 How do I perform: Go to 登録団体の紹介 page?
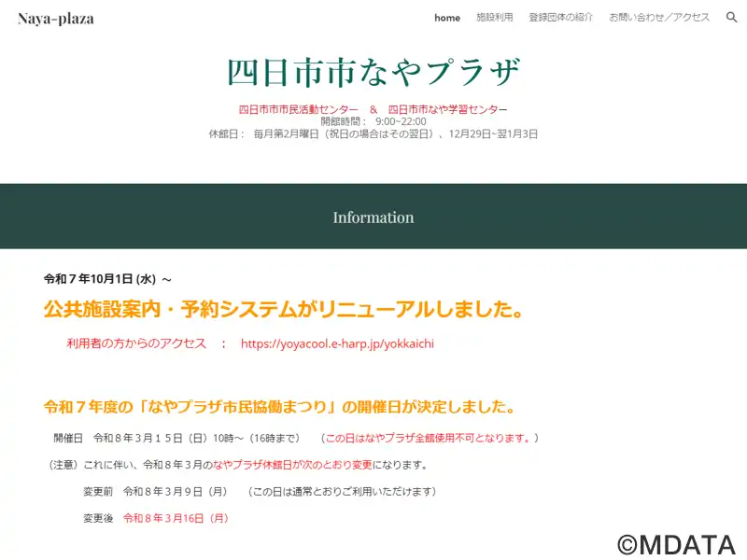point(560,18)
